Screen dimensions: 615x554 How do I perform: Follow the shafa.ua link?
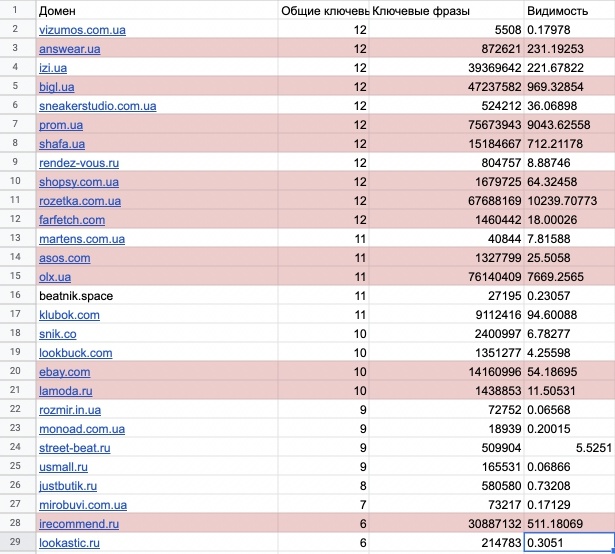pos(62,144)
